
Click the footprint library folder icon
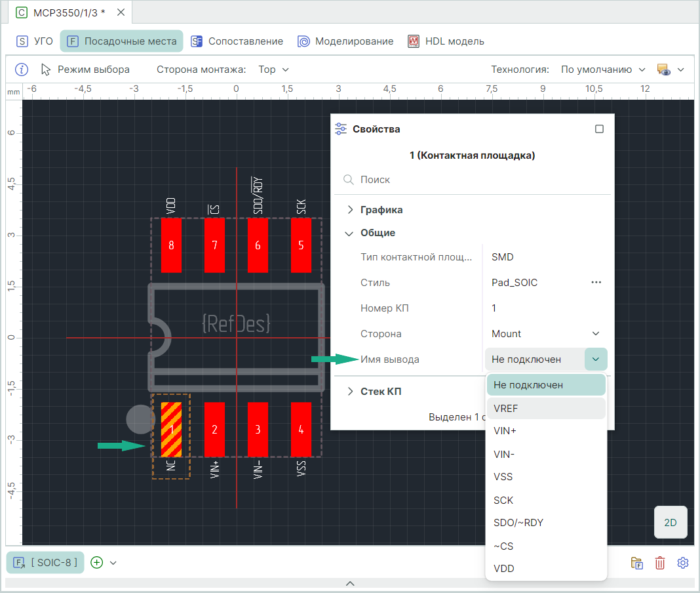637,563
